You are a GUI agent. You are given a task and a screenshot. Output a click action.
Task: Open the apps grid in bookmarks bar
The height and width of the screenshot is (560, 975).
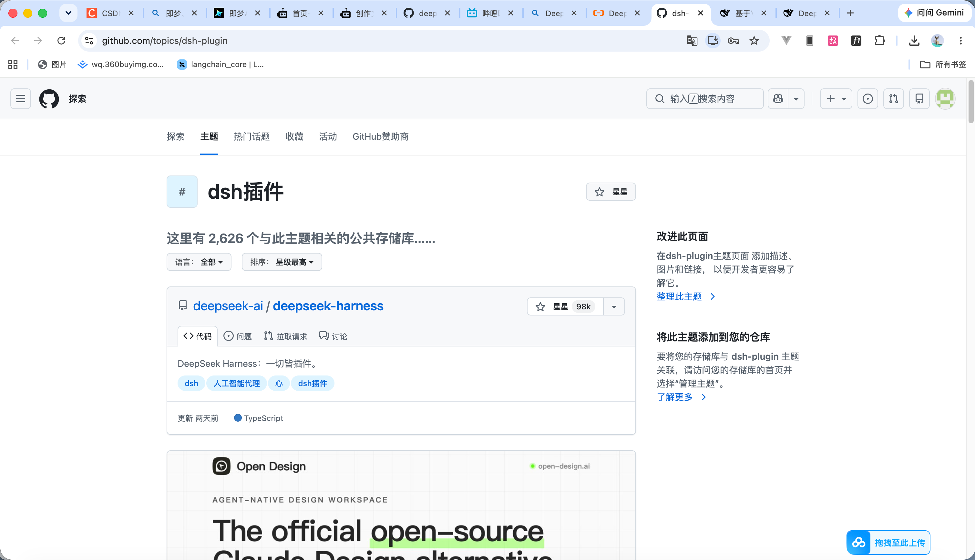pyautogui.click(x=13, y=64)
